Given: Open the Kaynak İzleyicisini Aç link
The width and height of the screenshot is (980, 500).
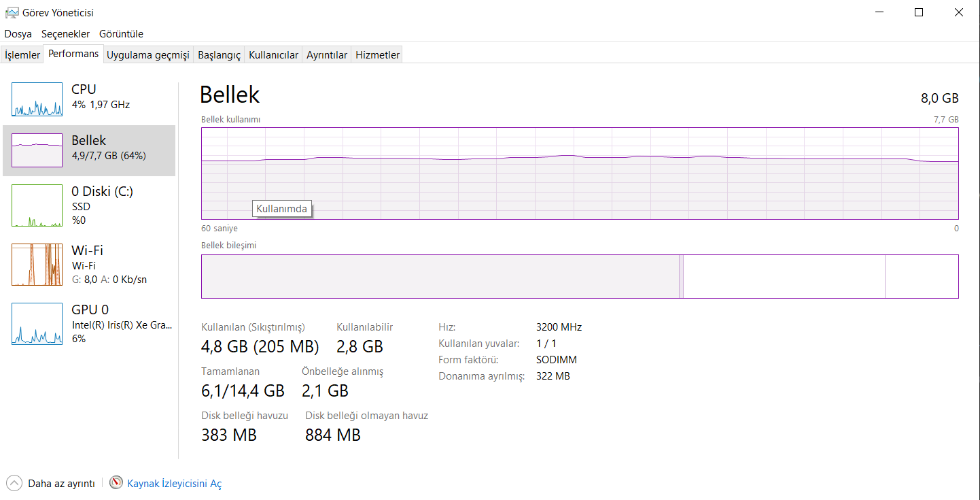Looking at the screenshot, I should click(x=174, y=484).
